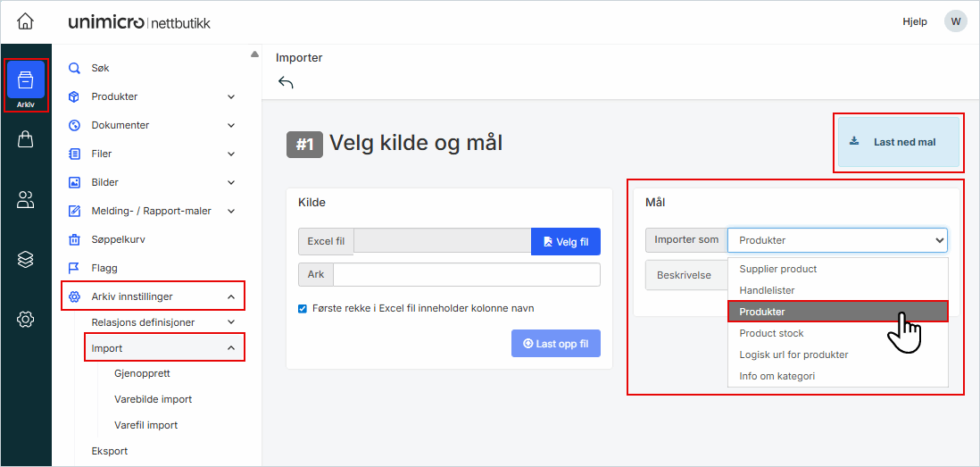The height and width of the screenshot is (467, 980).
Task: Open Varebilde import in sidebar
Action: (153, 399)
